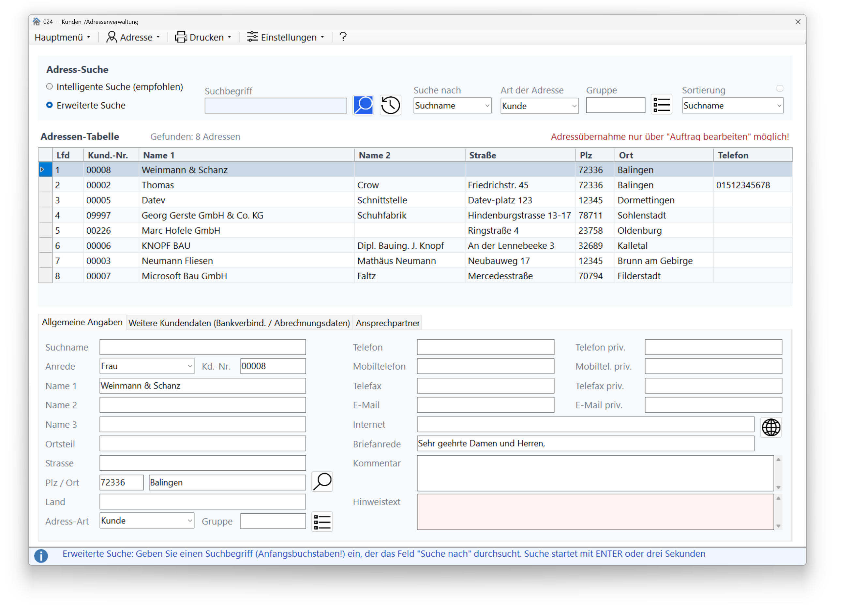Click the Ort field showing Balingen

click(x=227, y=482)
